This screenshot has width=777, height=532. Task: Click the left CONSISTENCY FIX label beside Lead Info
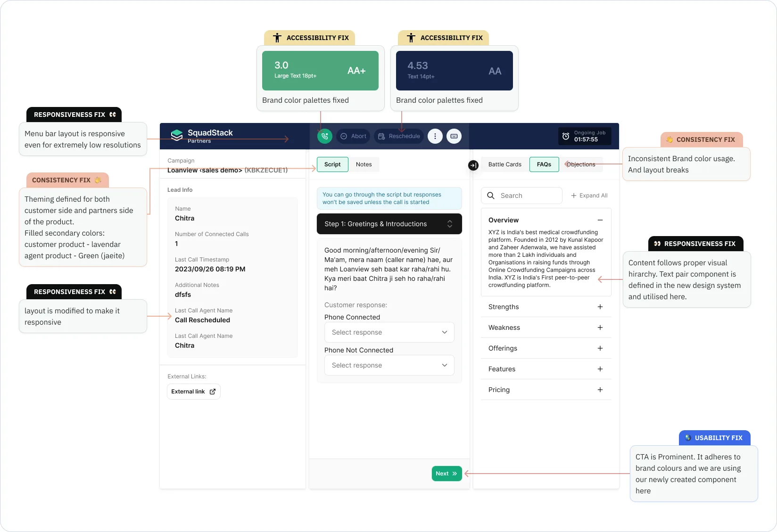(67, 180)
